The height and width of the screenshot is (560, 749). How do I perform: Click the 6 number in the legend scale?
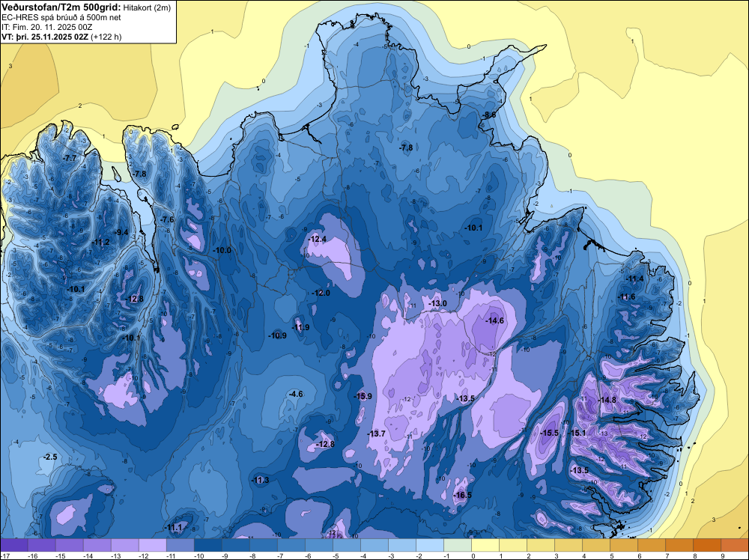click(x=640, y=556)
